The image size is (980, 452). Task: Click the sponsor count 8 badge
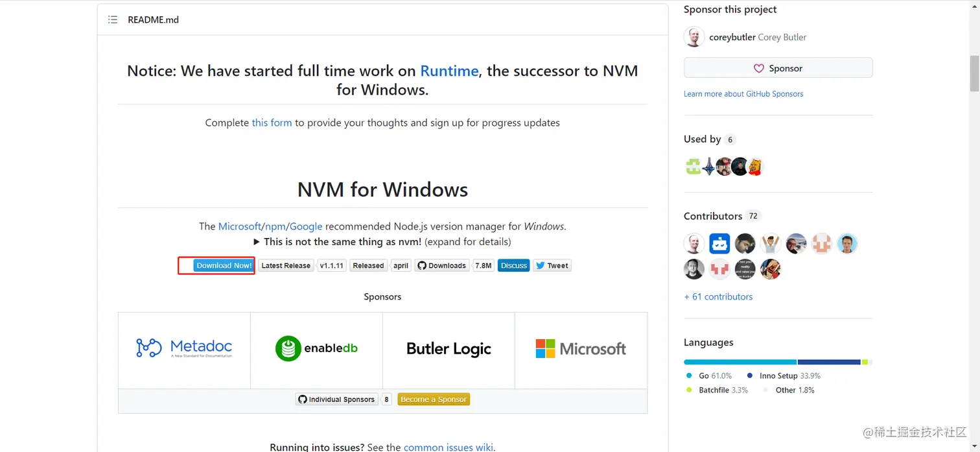coord(387,399)
